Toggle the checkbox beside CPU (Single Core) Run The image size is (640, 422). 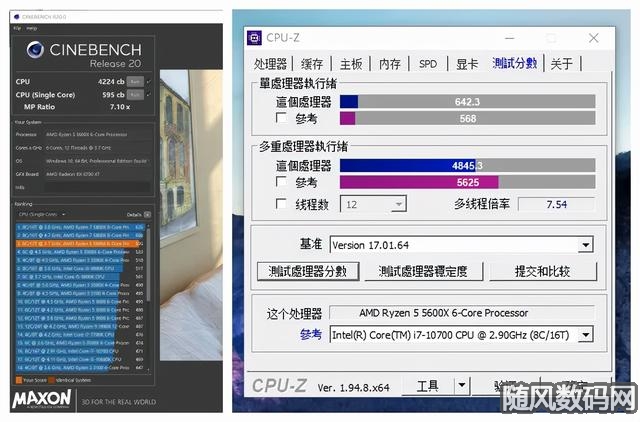149,95
